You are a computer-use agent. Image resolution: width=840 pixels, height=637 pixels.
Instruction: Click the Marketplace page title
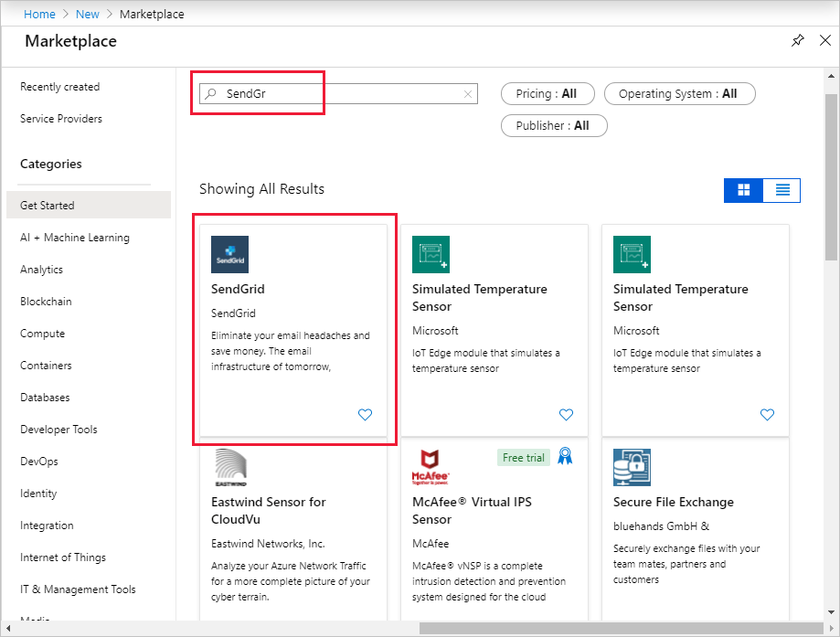coord(70,41)
